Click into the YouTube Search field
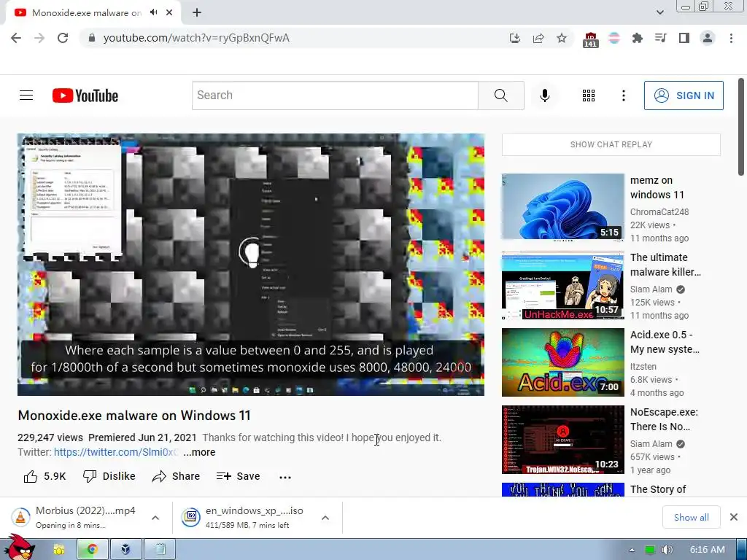Screen dimensions: 747x560 [335, 96]
